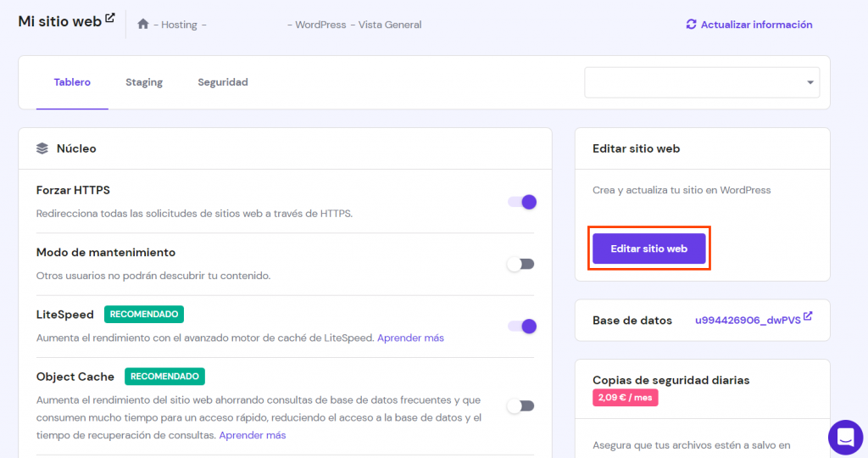
Task: Follow Object Cache Aprender más link
Action: [253, 435]
